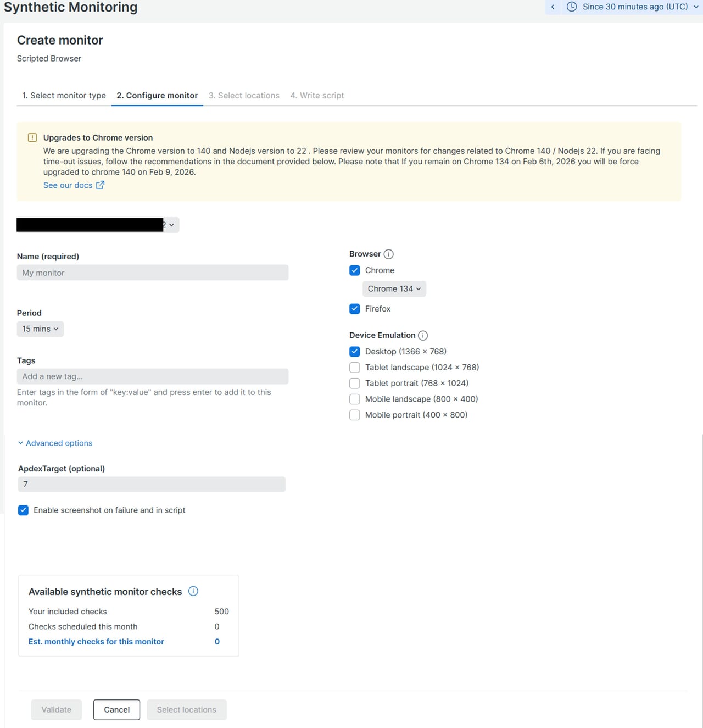Open the Chrome 134 version dropdown
Image resolution: width=703 pixels, height=728 pixels.
tap(394, 289)
